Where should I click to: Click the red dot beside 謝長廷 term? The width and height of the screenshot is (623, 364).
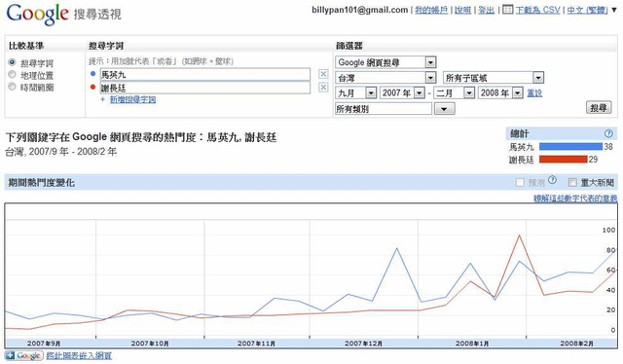(x=93, y=87)
